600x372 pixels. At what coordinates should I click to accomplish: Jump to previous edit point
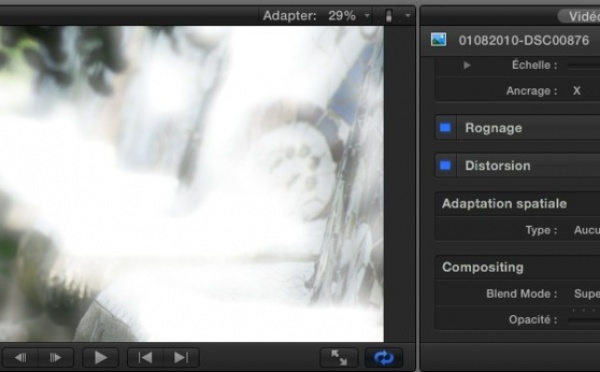(145, 358)
